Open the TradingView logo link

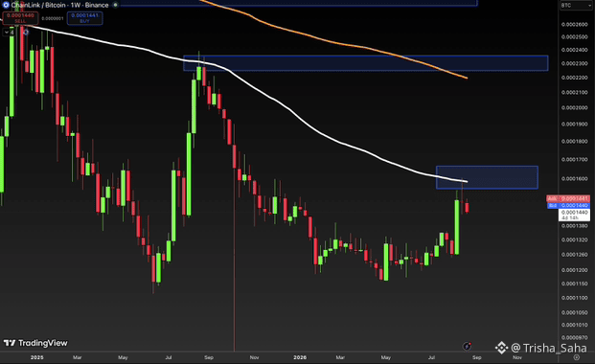click(35, 343)
